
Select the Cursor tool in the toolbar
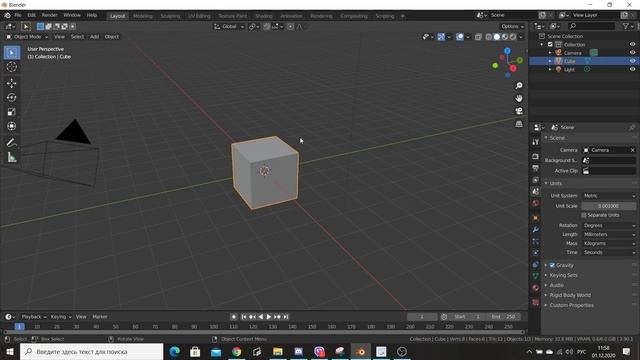point(11,67)
